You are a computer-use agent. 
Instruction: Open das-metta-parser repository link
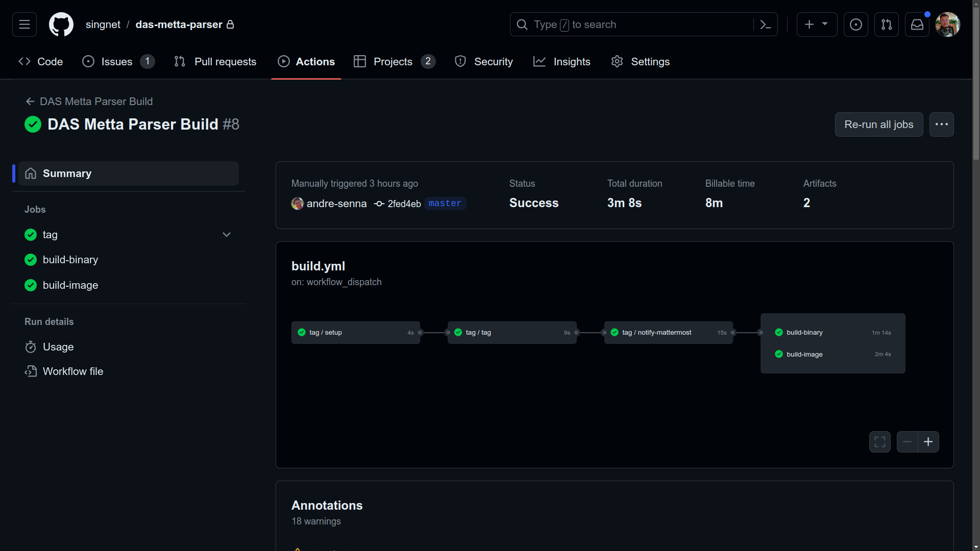click(179, 24)
